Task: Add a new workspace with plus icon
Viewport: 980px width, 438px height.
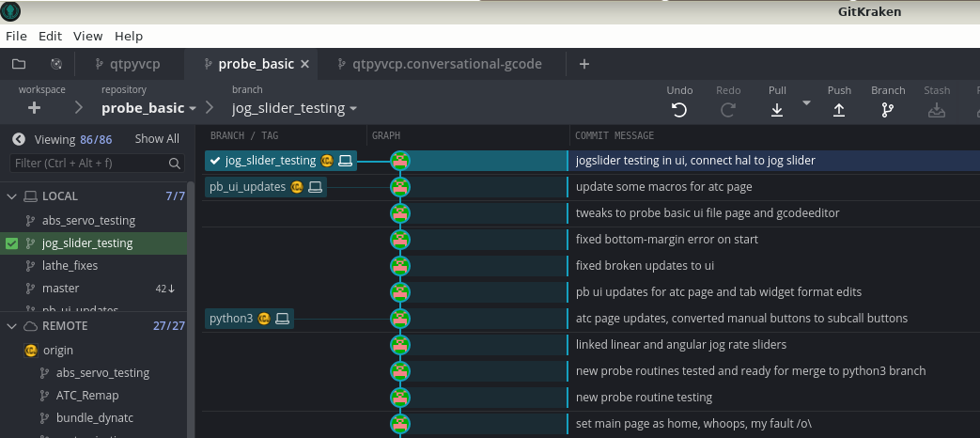Action: (35, 108)
